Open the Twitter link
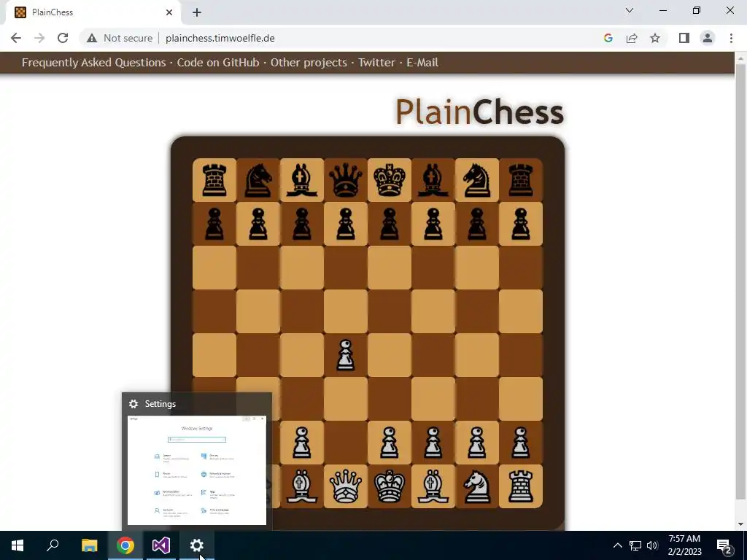The height and width of the screenshot is (560, 747). tap(376, 63)
